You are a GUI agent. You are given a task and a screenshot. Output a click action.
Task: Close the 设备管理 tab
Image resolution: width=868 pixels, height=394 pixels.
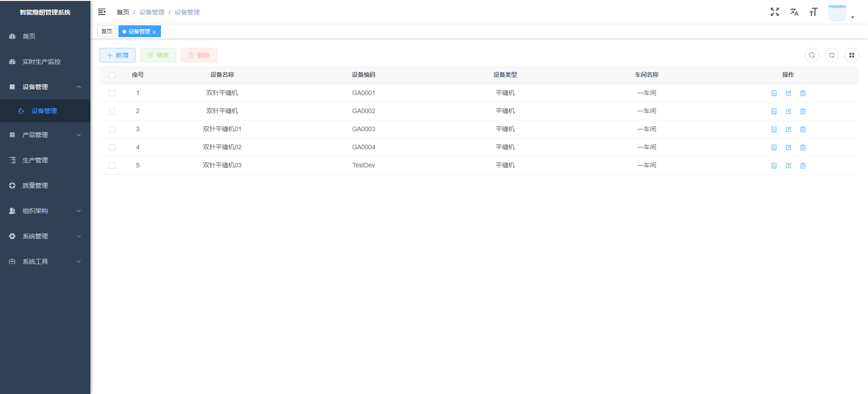pyautogui.click(x=154, y=32)
